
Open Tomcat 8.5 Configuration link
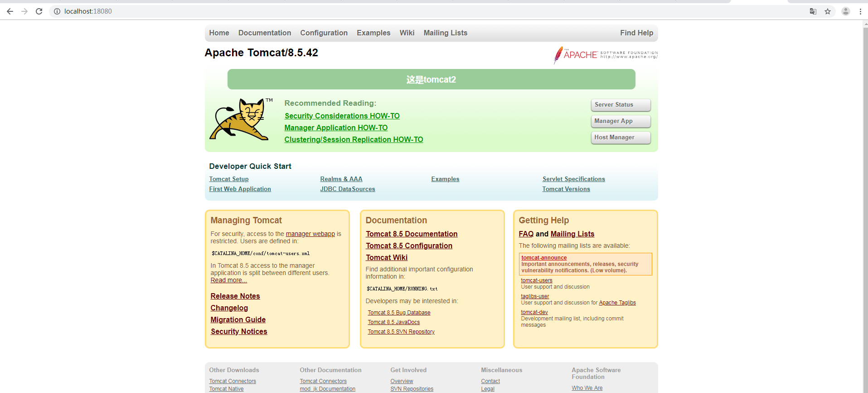click(409, 246)
